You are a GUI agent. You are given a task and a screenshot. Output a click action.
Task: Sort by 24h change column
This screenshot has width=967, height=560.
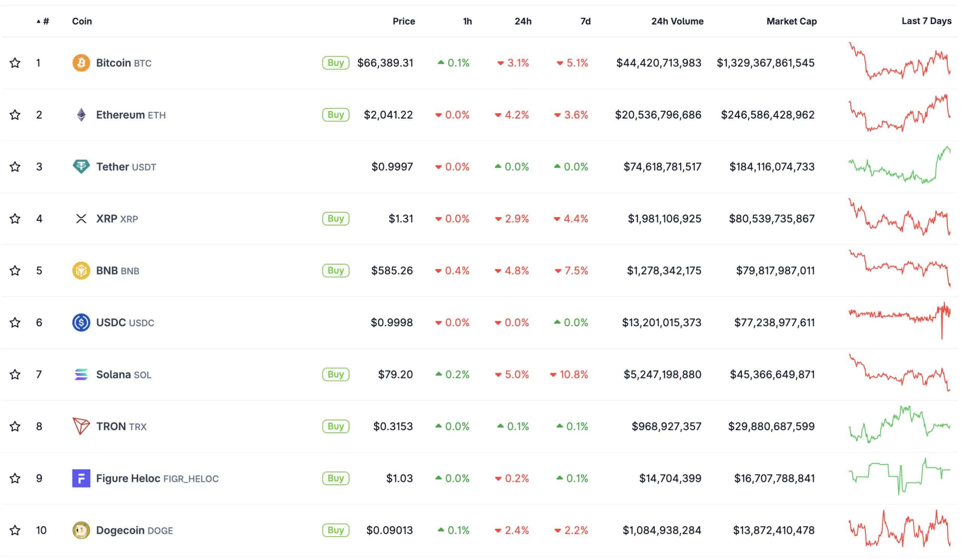point(524,21)
